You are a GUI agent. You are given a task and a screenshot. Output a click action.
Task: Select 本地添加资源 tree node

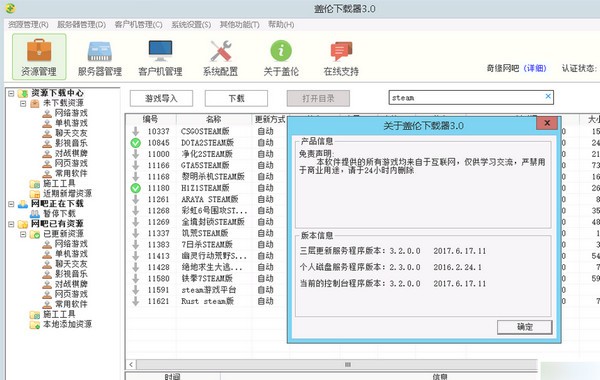(x=67, y=324)
